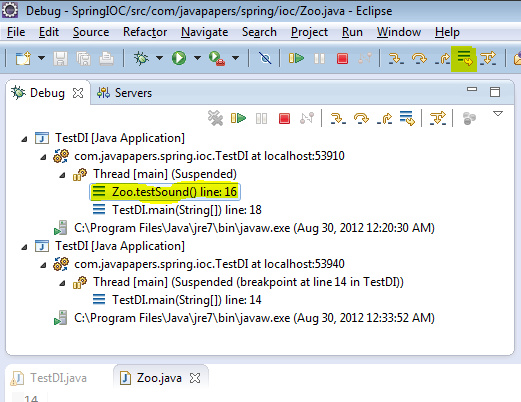Click the highlighted Drop to Frame toolbar icon
Screen dimensions: 521x402
464,58
